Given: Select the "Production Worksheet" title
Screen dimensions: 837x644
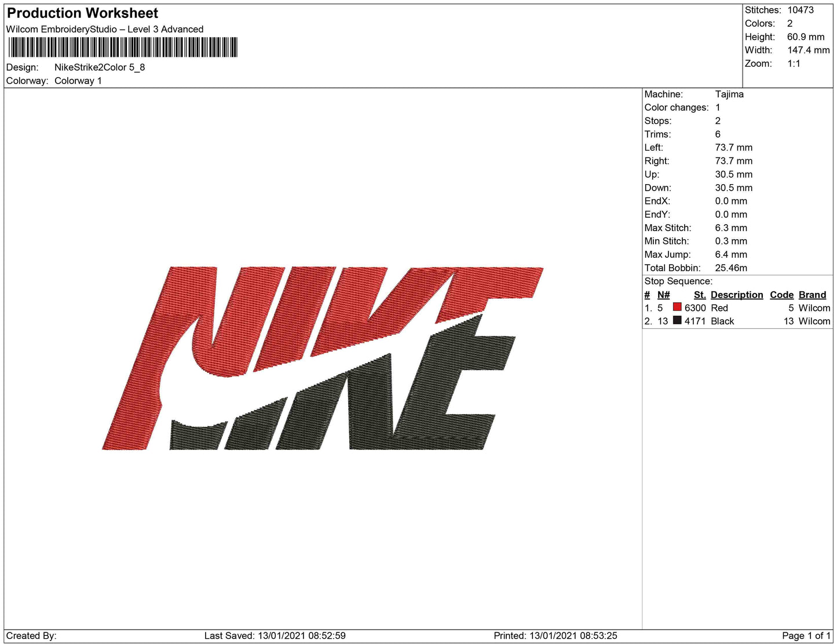Looking at the screenshot, I should pos(82,13).
